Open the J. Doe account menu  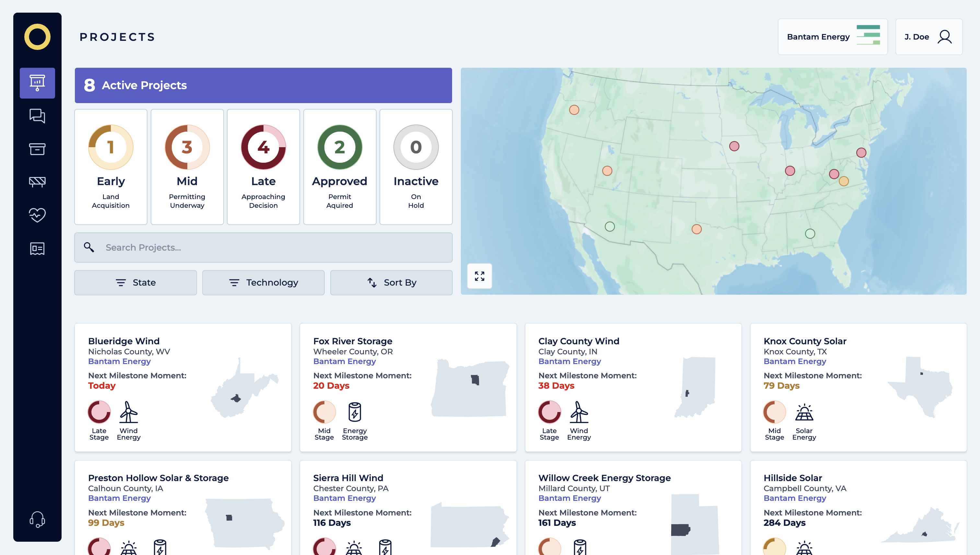928,37
